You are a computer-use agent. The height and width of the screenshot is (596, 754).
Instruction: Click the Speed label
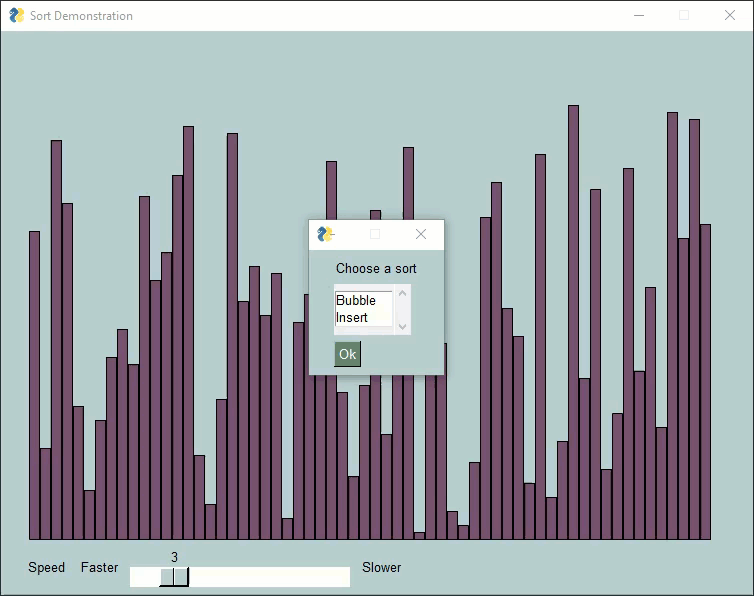click(47, 568)
